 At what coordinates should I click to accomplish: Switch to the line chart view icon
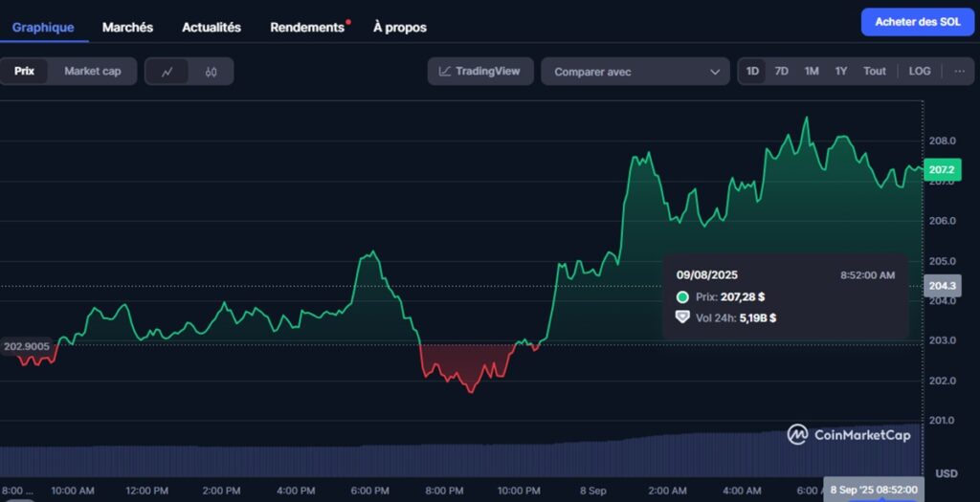tap(167, 72)
